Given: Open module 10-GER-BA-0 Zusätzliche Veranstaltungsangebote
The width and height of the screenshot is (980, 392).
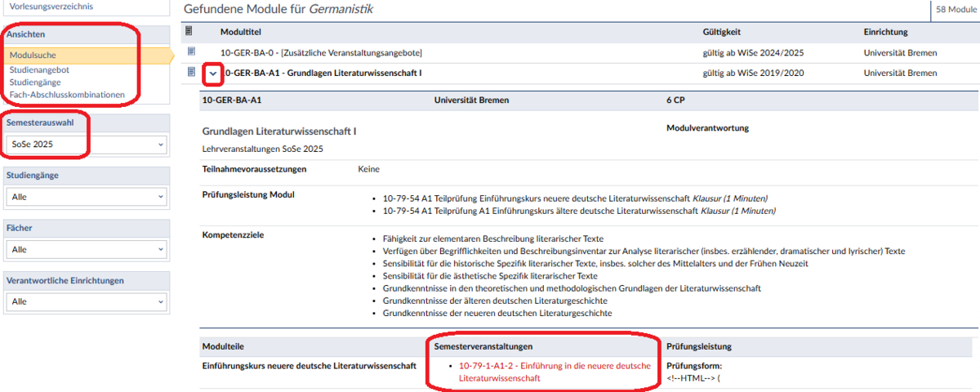Looking at the screenshot, I should coord(321,52).
